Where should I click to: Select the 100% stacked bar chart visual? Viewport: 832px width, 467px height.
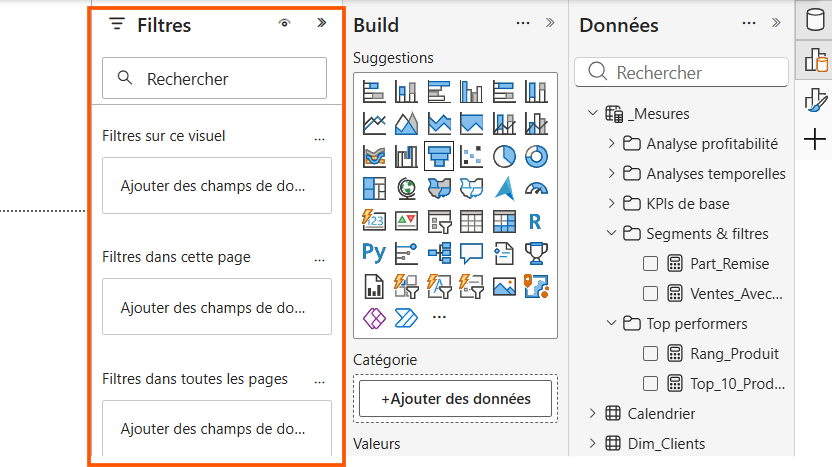(x=504, y=92)
